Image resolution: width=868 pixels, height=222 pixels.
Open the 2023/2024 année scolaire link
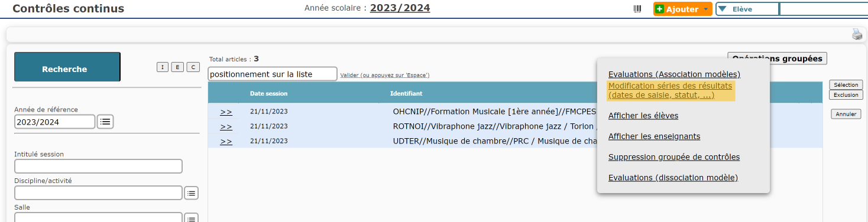coord(400,8)
